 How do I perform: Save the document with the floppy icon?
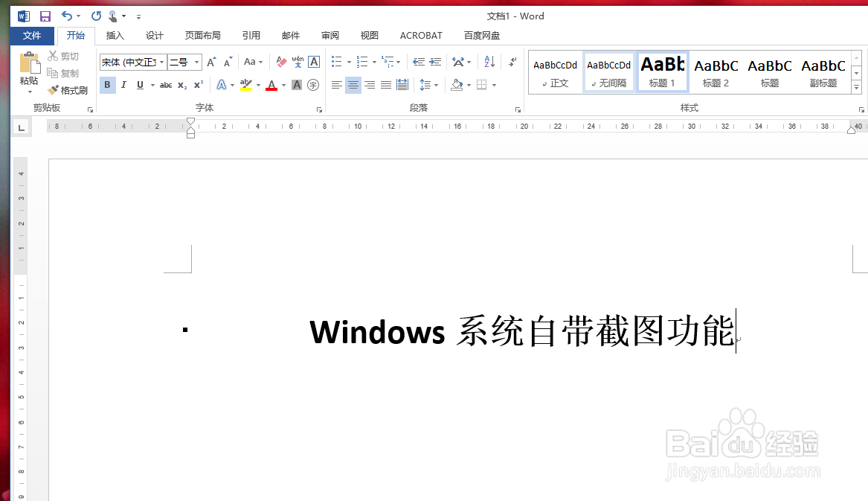click(x=45, y=16)
